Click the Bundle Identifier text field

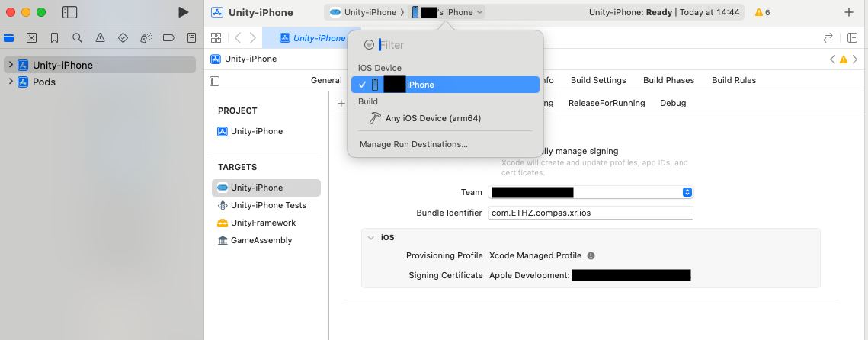590,213
